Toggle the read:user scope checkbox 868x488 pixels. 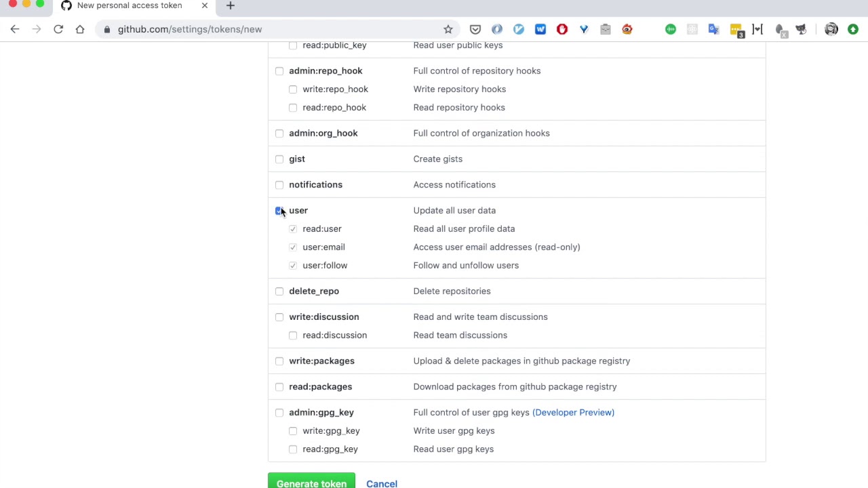click(293, 228)
